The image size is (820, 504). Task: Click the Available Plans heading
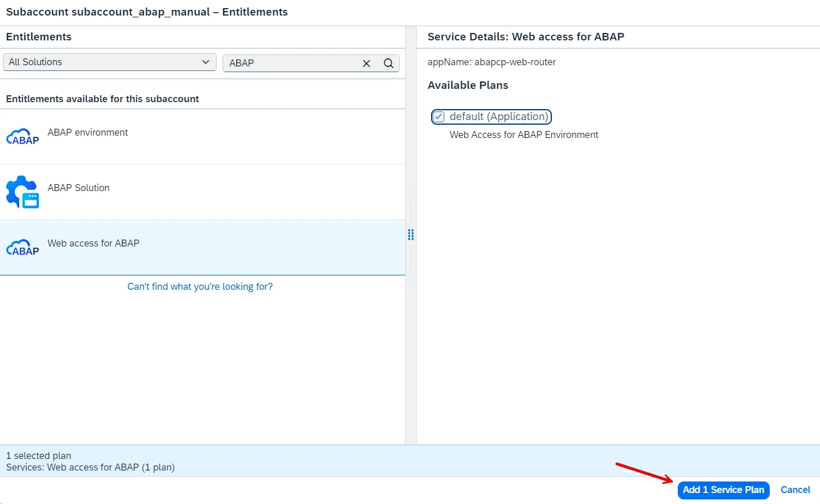tap(468, 85)
